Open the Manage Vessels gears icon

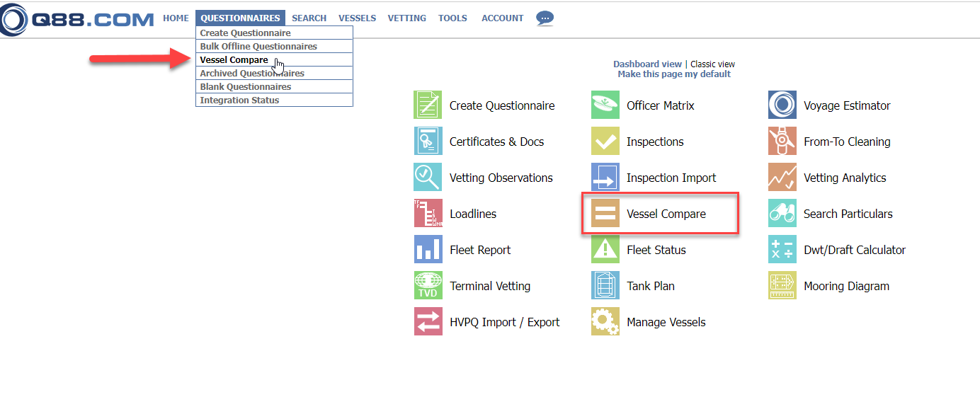point(605,321)
